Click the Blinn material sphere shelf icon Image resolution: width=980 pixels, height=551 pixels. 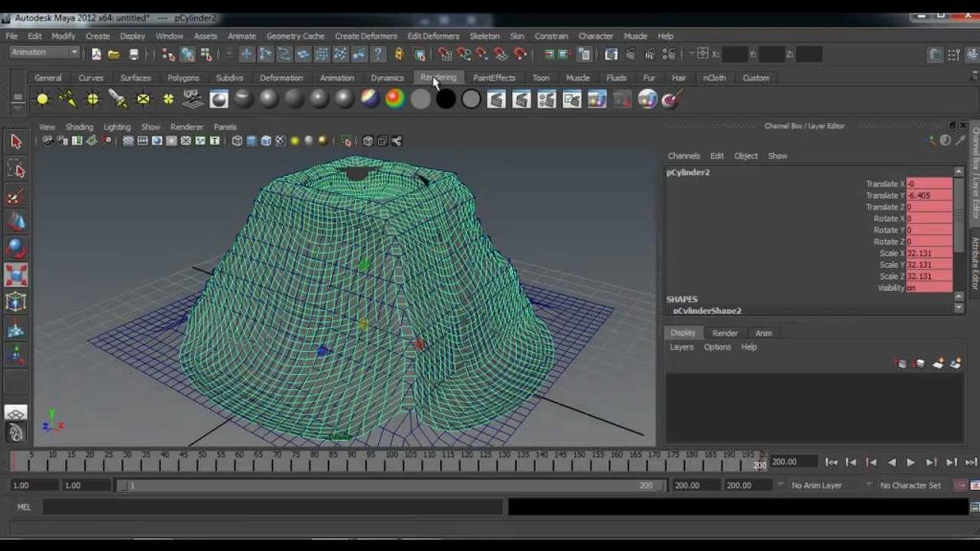[x=269, y=99]
